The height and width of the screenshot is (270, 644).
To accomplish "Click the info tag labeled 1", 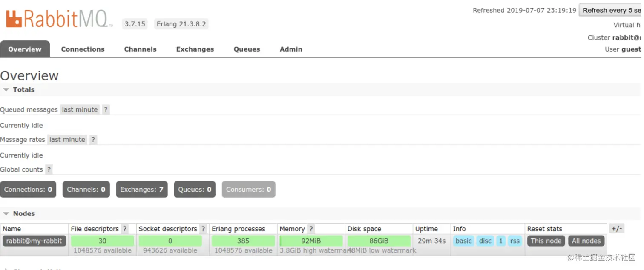I will (501, 241).
